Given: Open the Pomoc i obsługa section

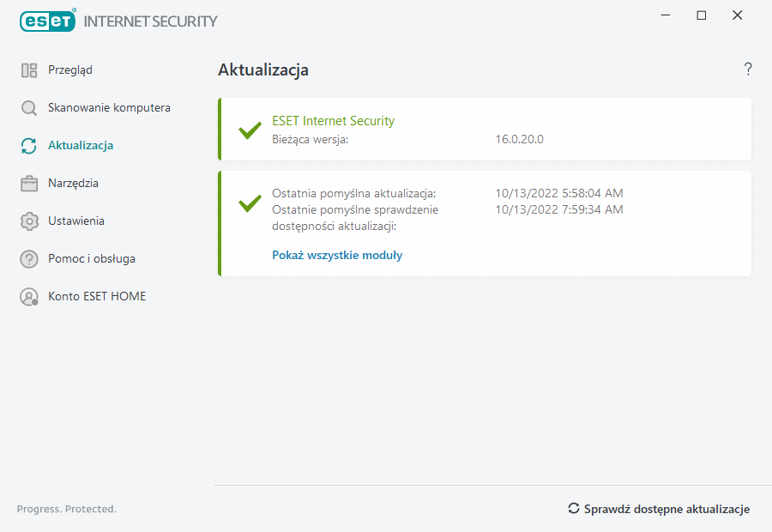Looking at the screenshot, I should 92,259.
